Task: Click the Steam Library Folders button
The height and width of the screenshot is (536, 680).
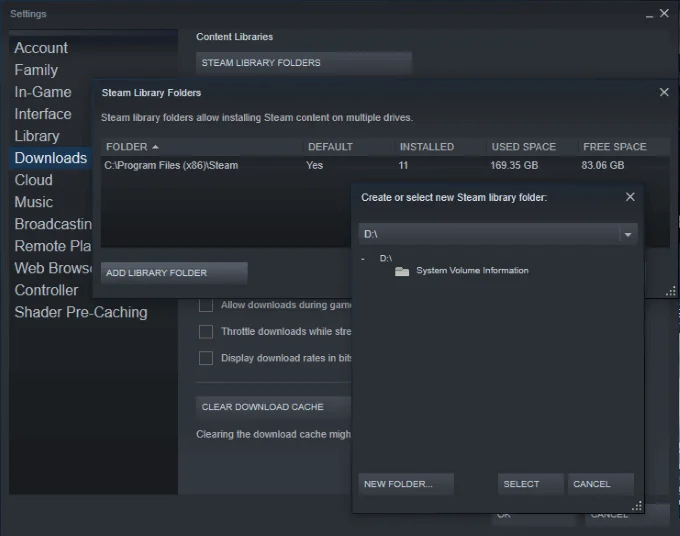Action: pyautogui.click(x=304, y=63)
